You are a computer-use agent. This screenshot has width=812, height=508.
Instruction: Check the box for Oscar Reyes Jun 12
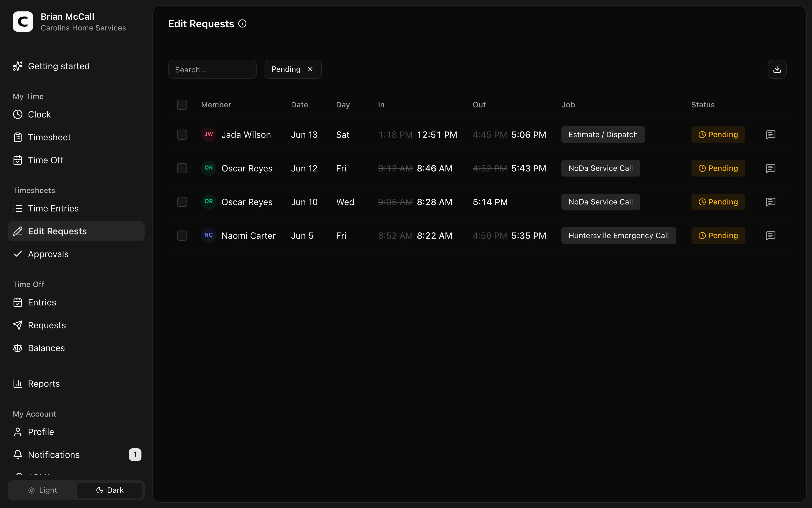(x=182, y=168)
